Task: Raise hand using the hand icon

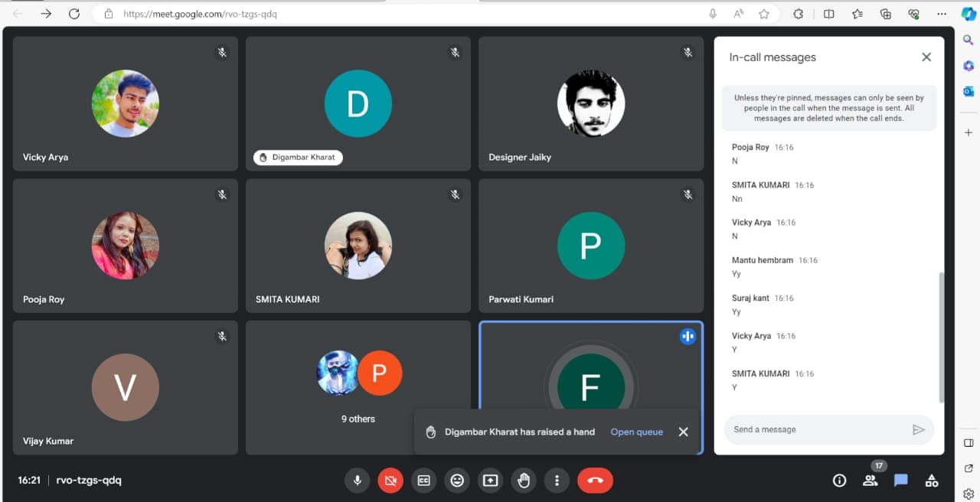Action: pyautogui.click(x=524, y=481)
